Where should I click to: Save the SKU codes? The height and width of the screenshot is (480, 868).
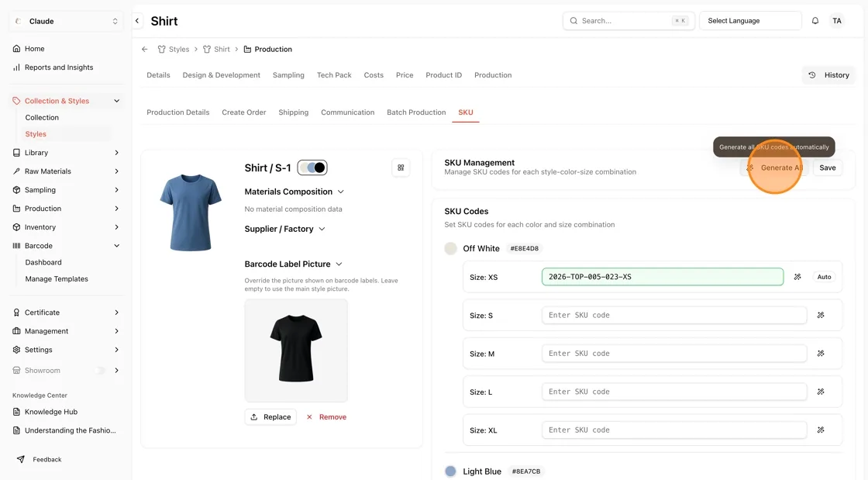point(828,167)
